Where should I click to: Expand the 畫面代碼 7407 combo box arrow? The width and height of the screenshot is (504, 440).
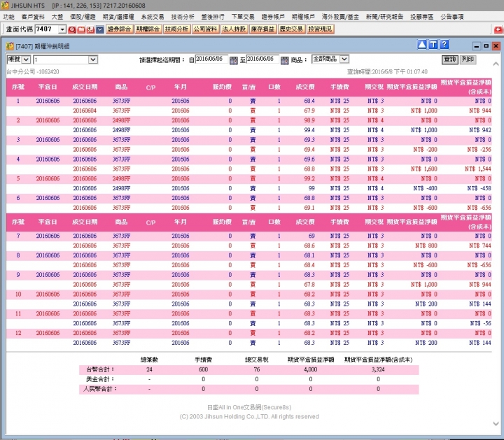(62, 29)
